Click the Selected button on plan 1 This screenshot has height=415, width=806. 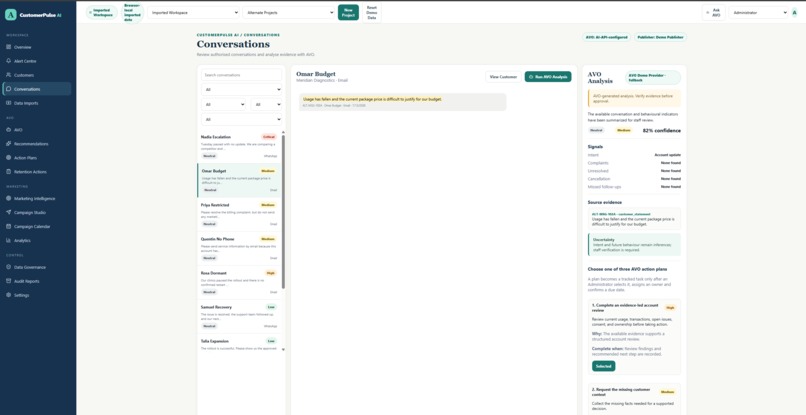603,366
